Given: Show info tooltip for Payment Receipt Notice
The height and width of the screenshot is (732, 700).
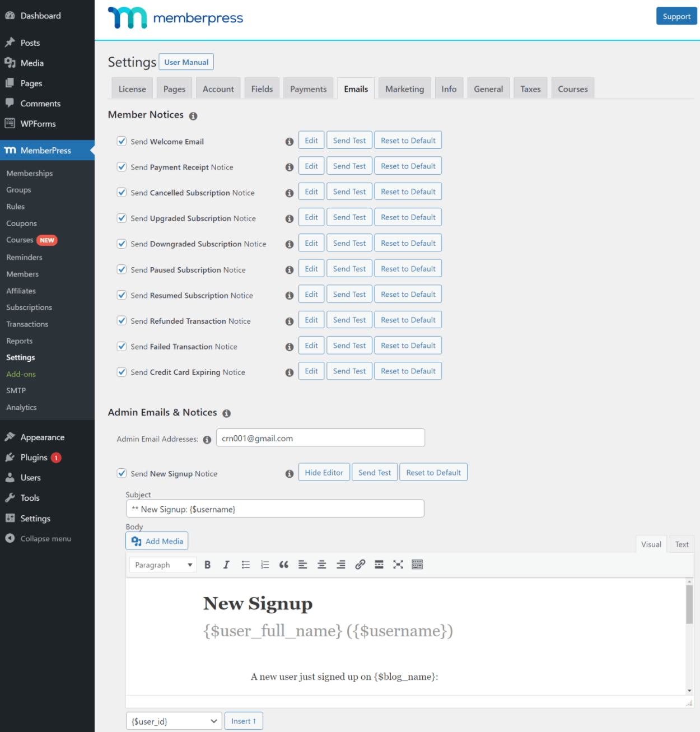Looking at the screenshot, I should [290, 167].
